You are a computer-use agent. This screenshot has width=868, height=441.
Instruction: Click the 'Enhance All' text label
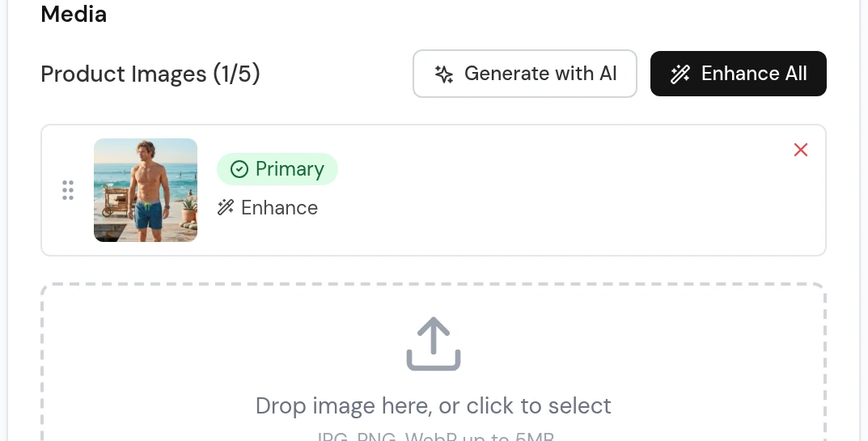[754, 74]
